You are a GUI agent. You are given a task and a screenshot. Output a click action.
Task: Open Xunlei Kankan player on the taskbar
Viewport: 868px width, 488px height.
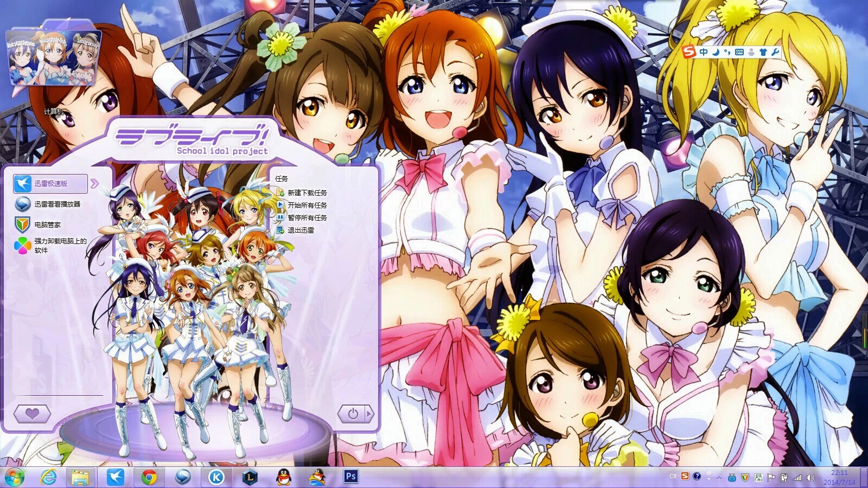click(x=183, y=477)
